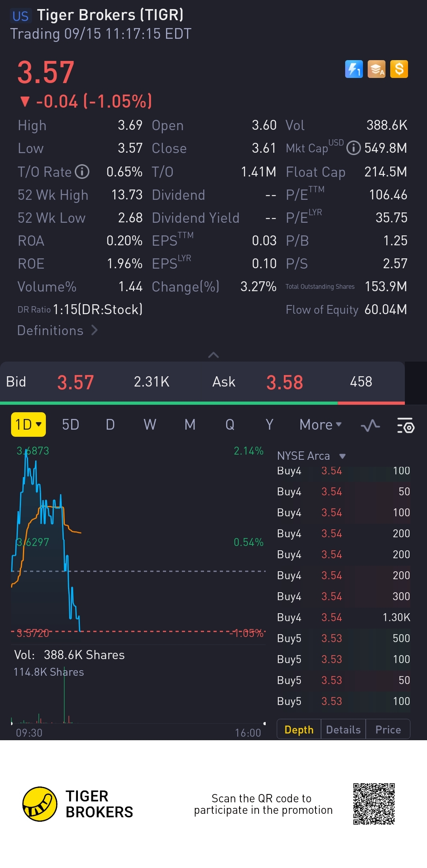Expand the More timeframes dropdown
Viewport: 427px width, 868px height.
[320, 425]
